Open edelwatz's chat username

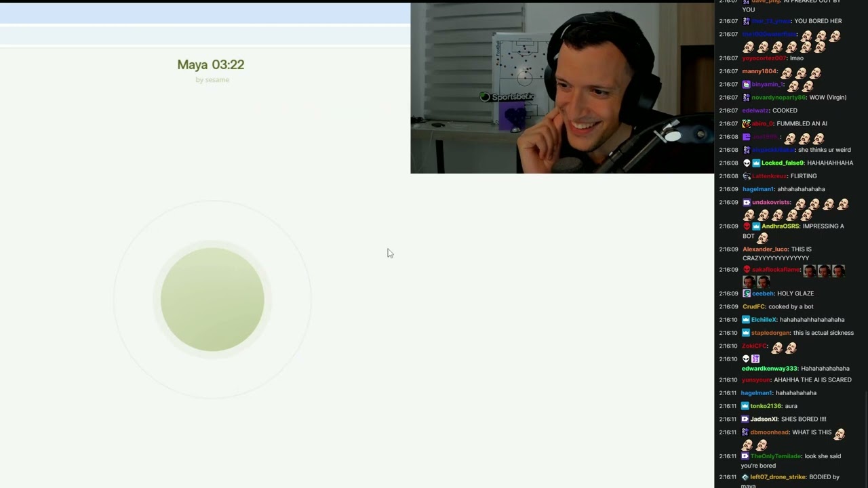coord(755,110)
